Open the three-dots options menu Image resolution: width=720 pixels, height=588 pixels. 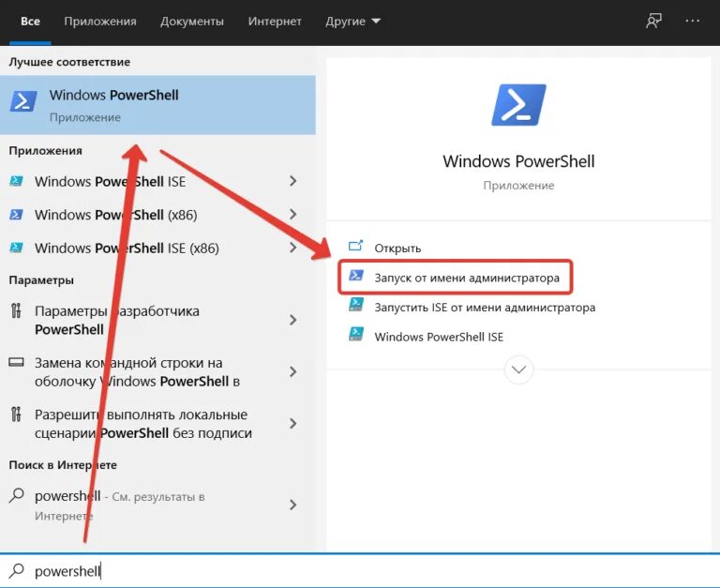point(693,21)
